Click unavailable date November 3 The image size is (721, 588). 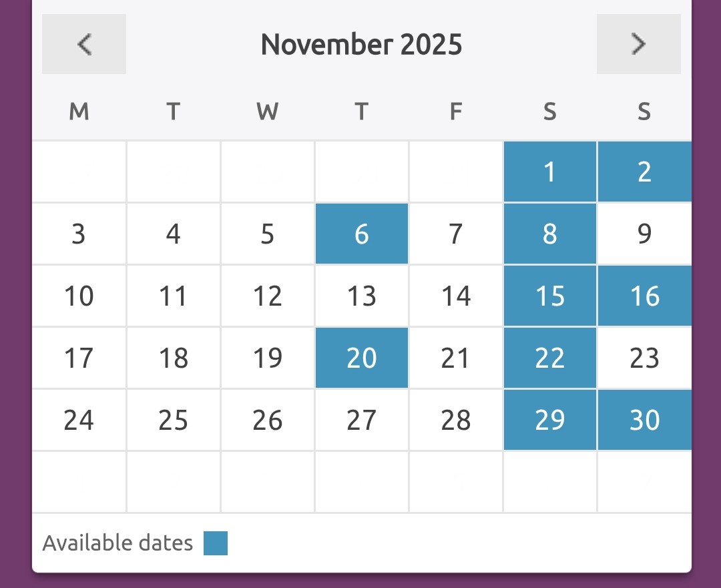pos(79,234)
